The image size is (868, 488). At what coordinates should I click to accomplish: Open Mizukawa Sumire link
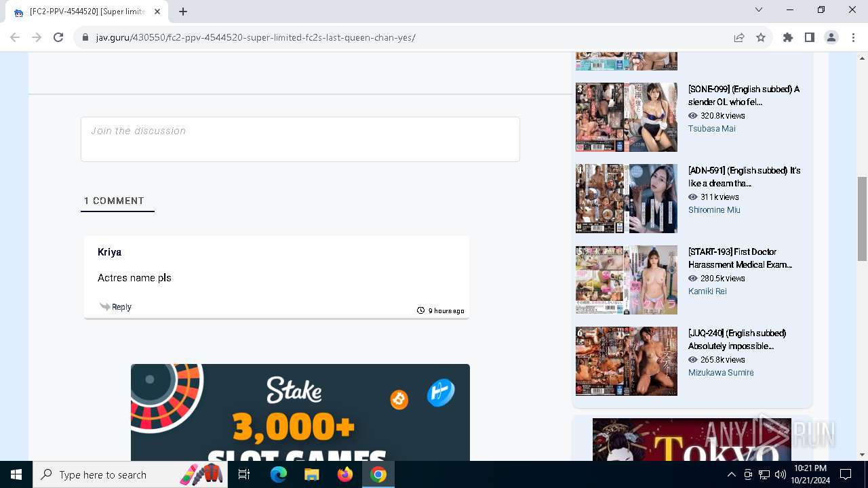click(x=721, y=373)
